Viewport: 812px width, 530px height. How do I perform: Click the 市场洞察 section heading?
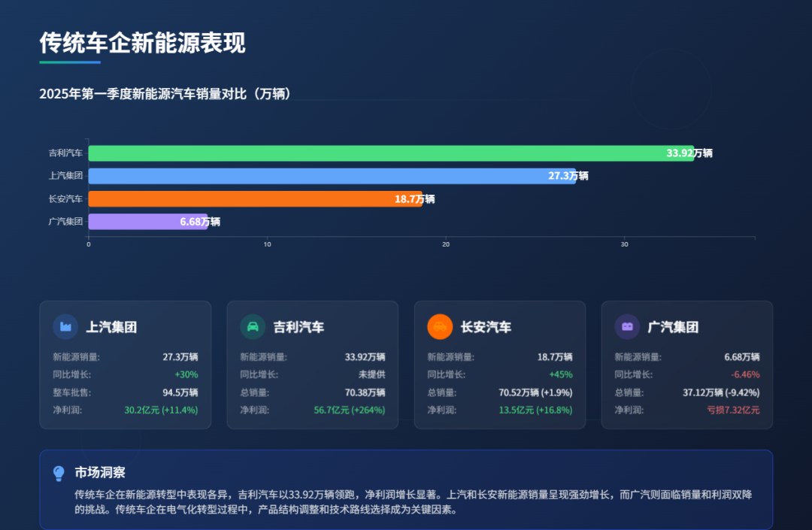click(x=100, y=473)
